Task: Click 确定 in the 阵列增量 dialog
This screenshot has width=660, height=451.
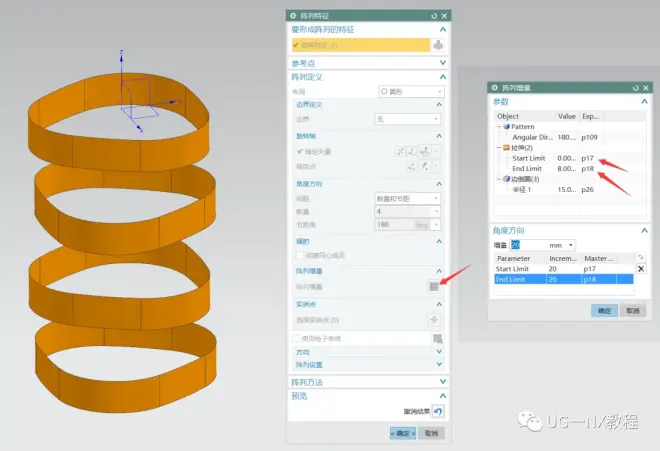Action: coord(603,311)
